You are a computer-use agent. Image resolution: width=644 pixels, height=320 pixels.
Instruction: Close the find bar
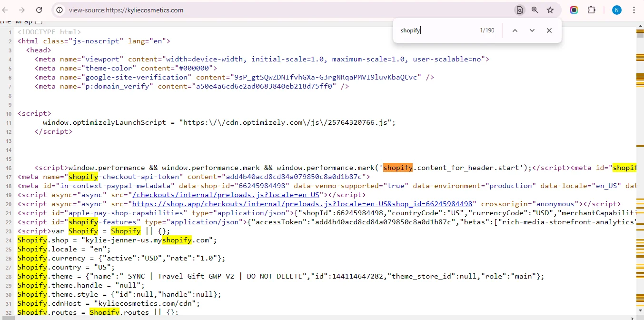click(x=549, y=30)
